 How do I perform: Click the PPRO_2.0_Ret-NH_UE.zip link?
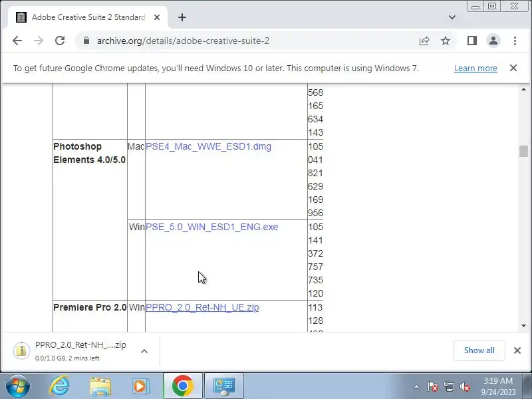tap(202, 307)
